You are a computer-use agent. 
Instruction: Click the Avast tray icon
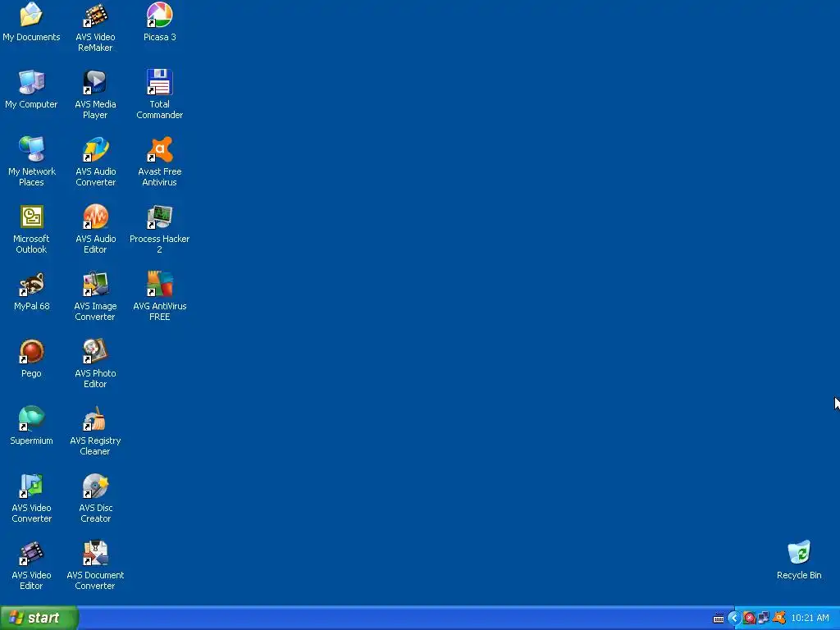click(779, 619)
